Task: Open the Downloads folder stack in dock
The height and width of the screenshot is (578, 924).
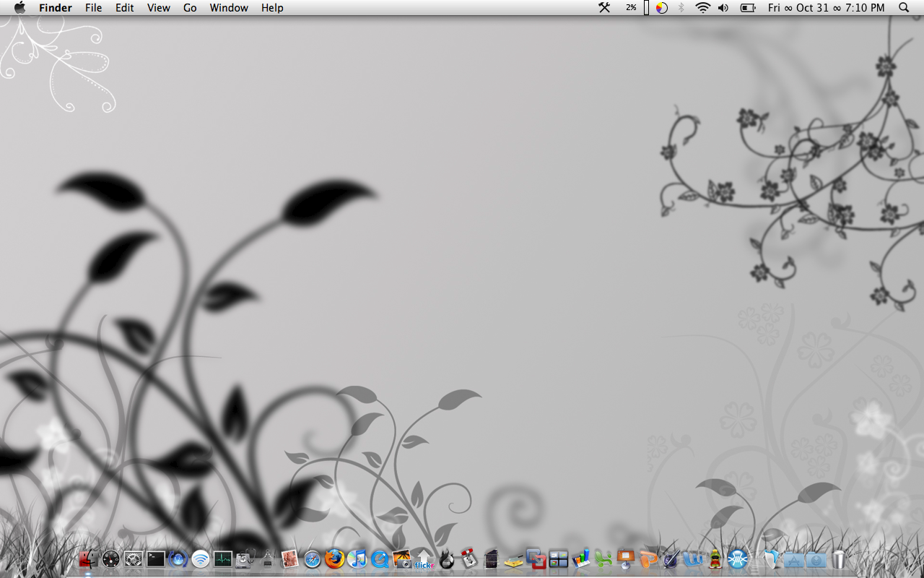Action: 816,559
